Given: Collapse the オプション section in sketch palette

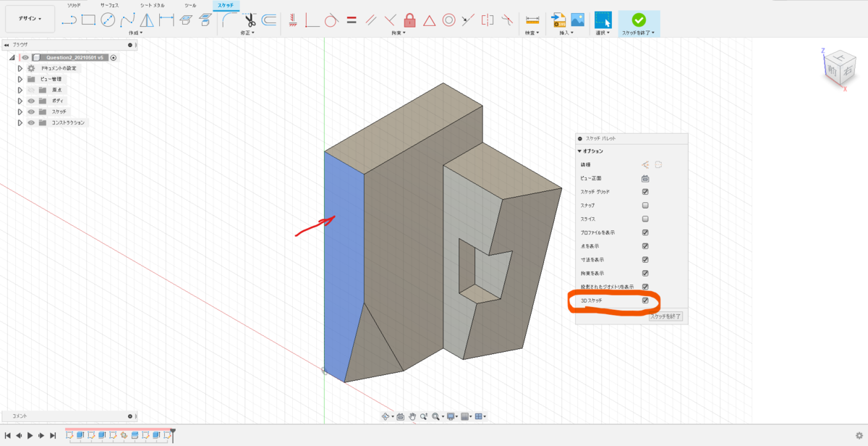Looking at the screenshot, I should (579, 151).
